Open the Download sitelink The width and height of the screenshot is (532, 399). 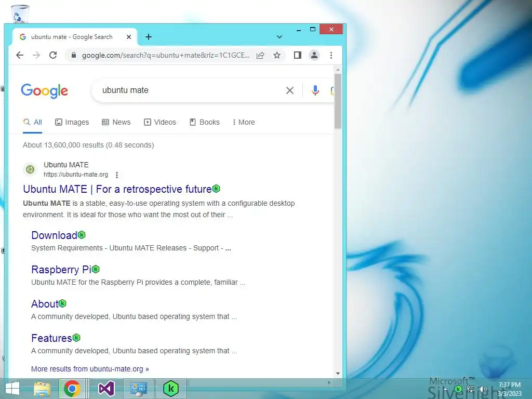pyautogui.click(x=54, y=235)
